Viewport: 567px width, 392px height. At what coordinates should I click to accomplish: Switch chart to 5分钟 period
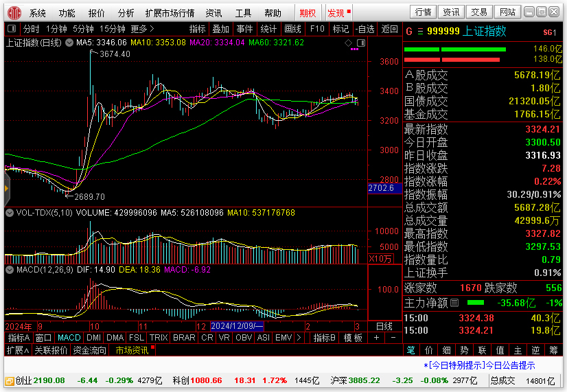click(83, 29)
